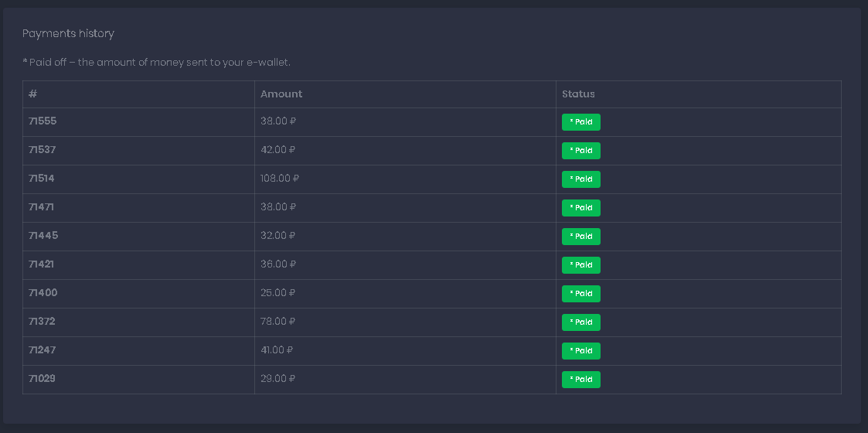
Task: Select payment number 71555
Action: point(43,121)
